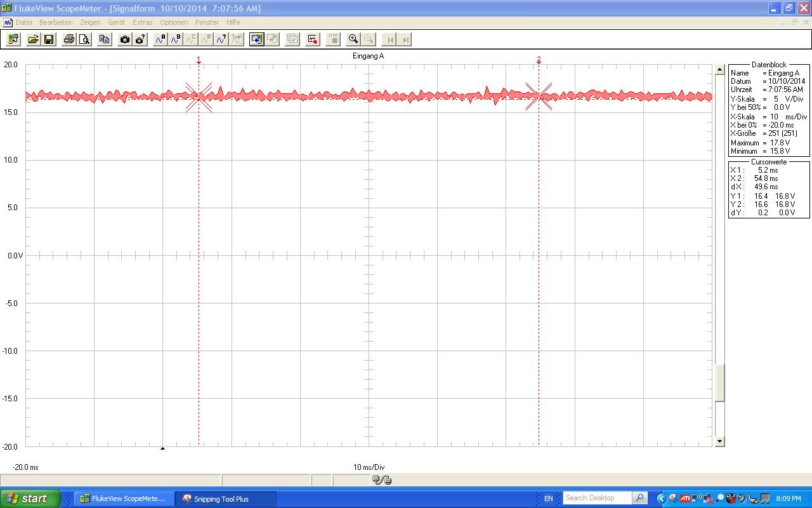Click cursor marker 2 above the graph

[539, 60]
